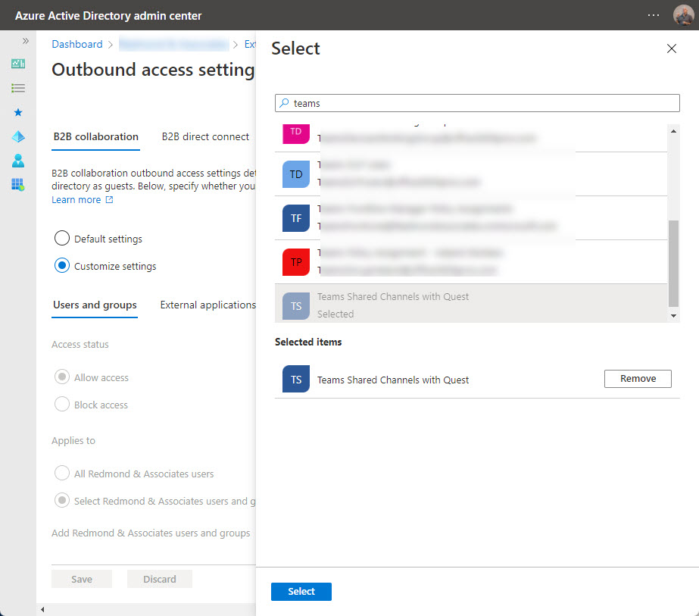
Task: Remove Teams Shared Channels with Quest
Action: click(638, 379)
